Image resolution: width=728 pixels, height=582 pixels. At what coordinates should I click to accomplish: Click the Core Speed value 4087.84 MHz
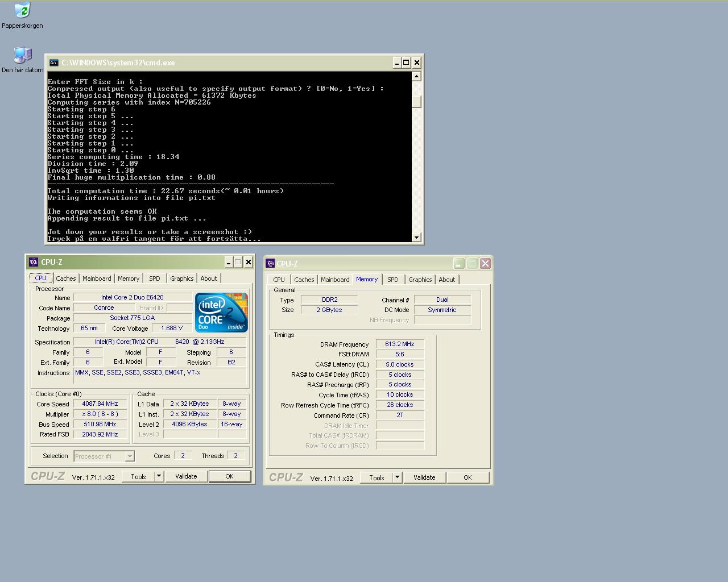click(x=100, y=404)
